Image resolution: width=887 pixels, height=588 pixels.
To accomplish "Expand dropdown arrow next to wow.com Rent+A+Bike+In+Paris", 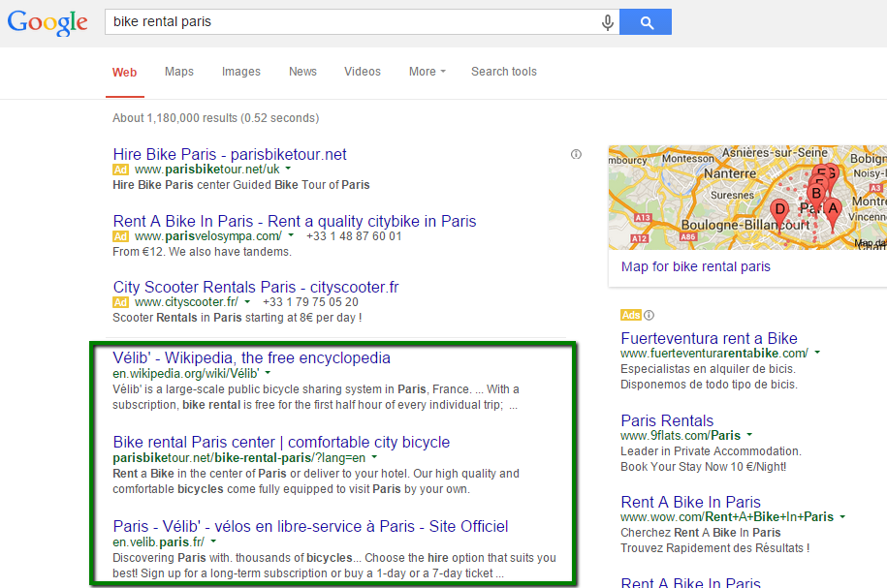I will coord(842,516).
